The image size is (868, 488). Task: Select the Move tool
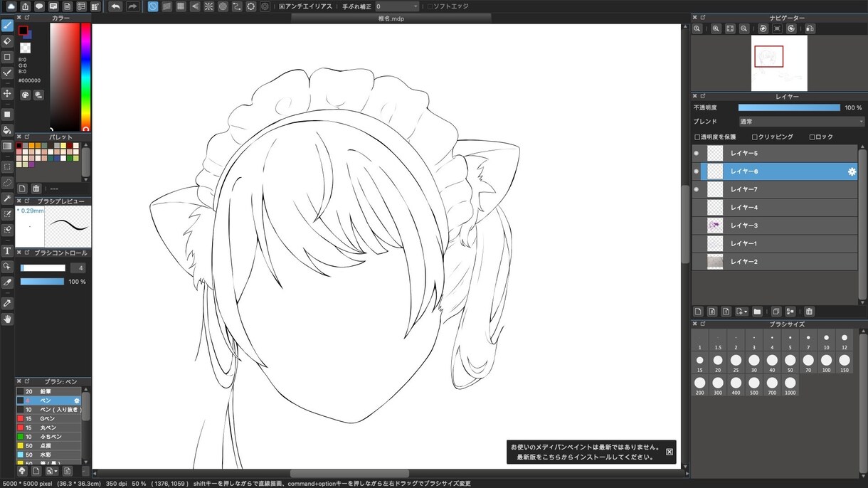(x=7, y=94)
